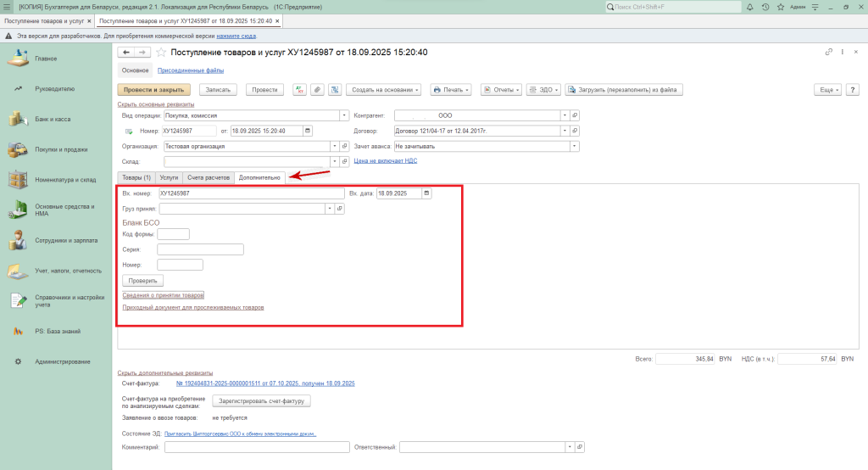Click open icon beside Контрагент field

pos(575,115)
